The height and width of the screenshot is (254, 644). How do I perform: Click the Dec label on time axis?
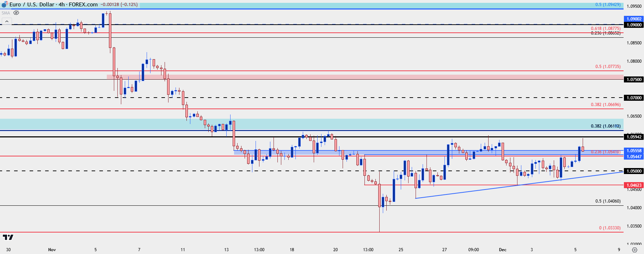point(502,249)
